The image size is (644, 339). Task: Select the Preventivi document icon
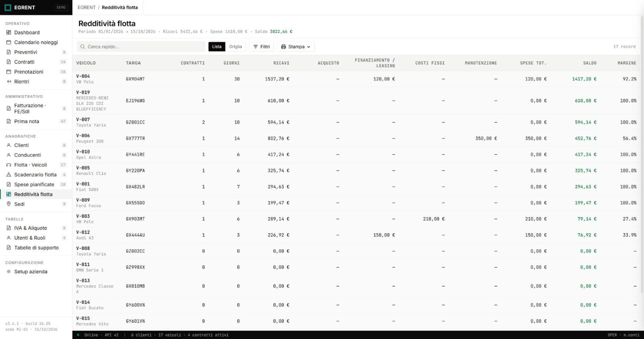[9, 52]
